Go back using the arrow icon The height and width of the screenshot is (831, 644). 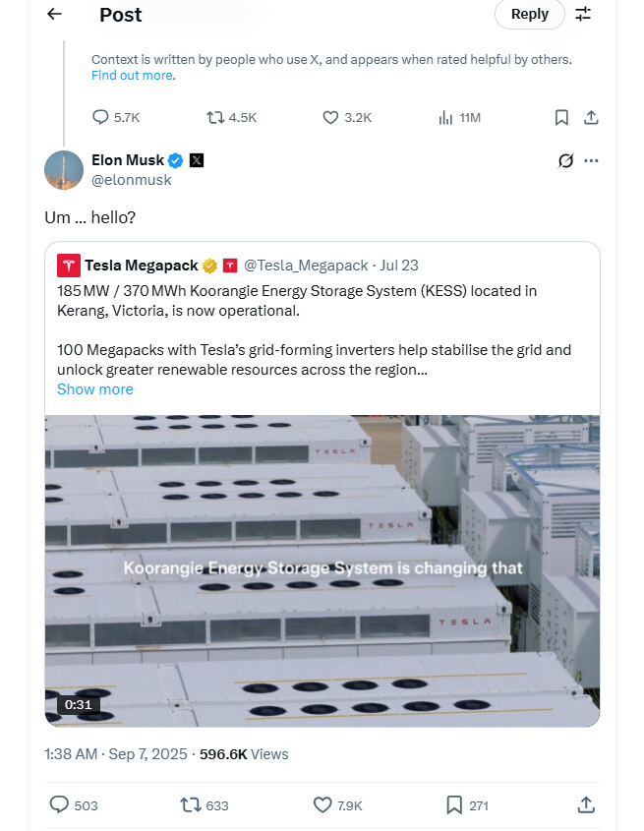[x=54, y=14]
